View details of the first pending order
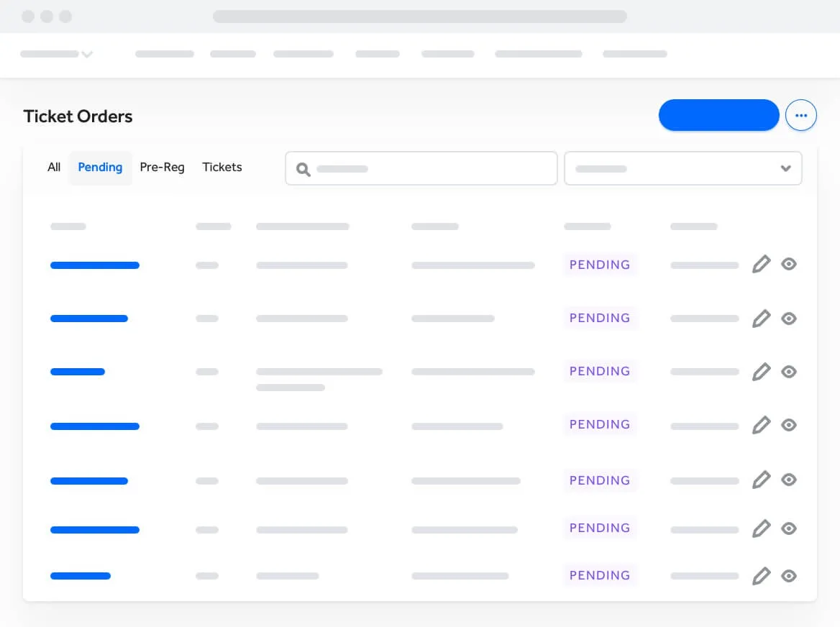The image size is (840, 627). point(789,264)
